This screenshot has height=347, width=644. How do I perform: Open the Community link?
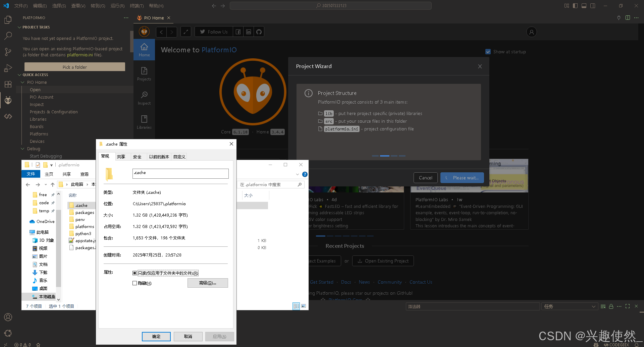tap(389, 282)
